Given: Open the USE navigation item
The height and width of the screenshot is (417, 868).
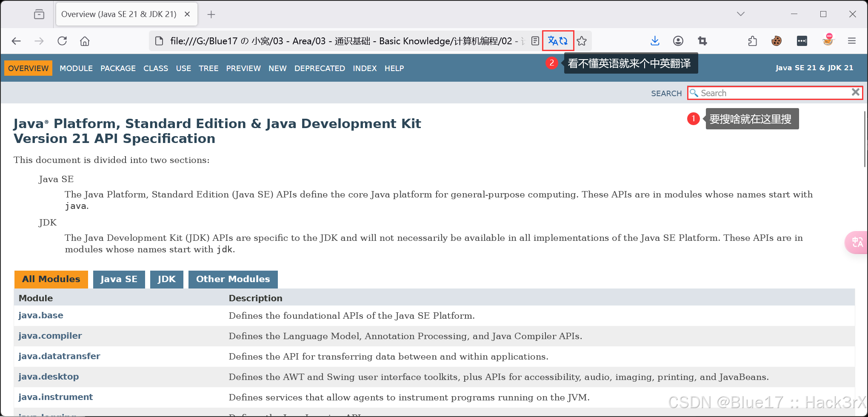Looking at the screenshot, I should point(183,68).
